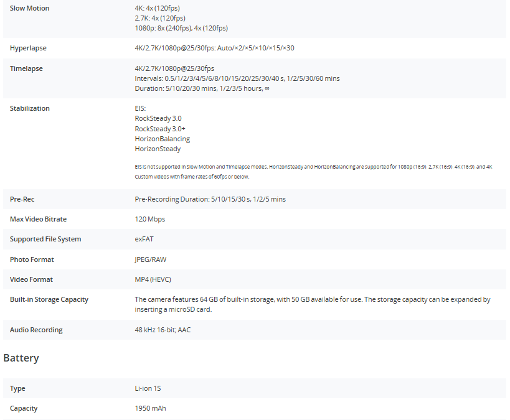Click the Li-ion 1S battery type value
The width and height of the screenshot is (510, 420).
click(x=148, y=388)
